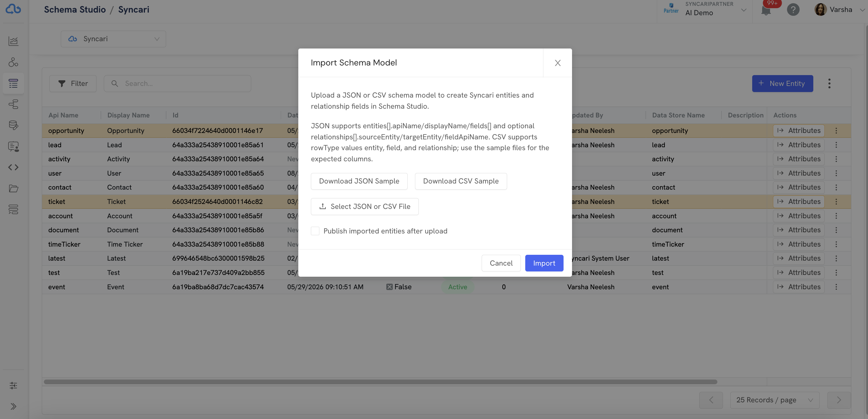Open the analytics chart icon in sidebar
This screenshot has width=868, height=419.
[13, 41]
